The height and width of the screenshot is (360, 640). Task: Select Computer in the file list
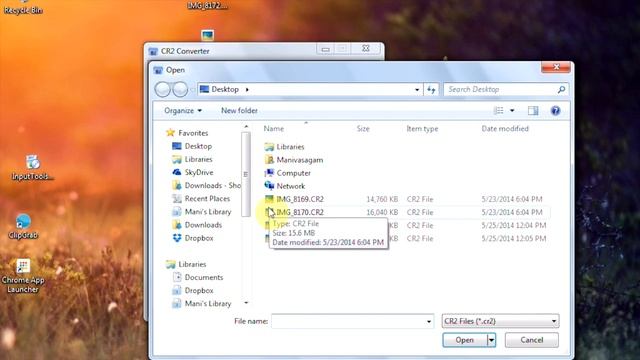click(x=287, y=173)
